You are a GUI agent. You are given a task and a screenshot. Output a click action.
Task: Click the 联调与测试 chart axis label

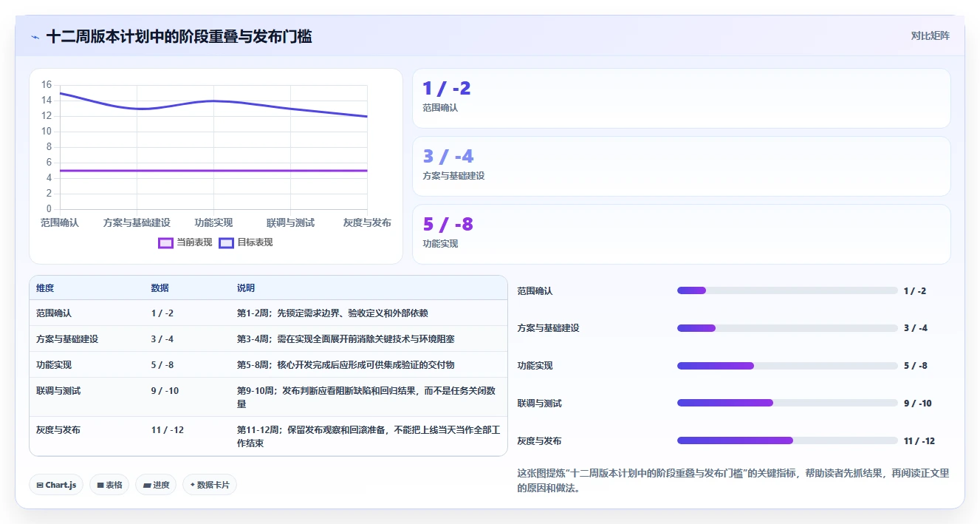coord(290,222)
